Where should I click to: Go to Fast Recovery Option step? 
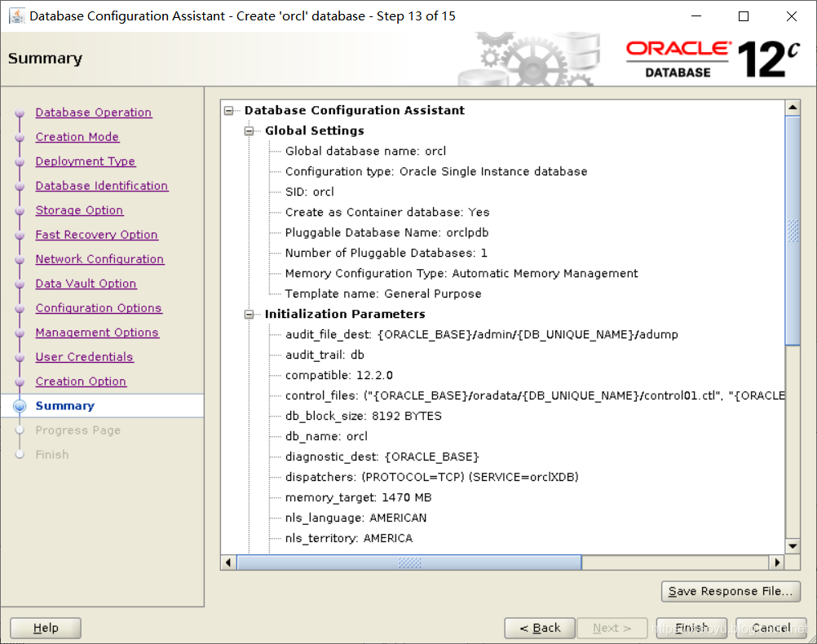(x=96, y=235)
